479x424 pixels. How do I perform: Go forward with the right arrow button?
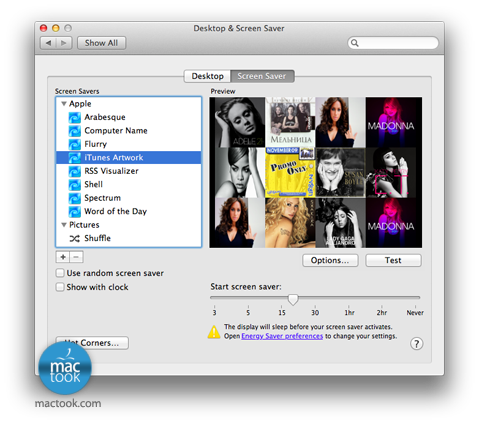click(x=64, y=43)
